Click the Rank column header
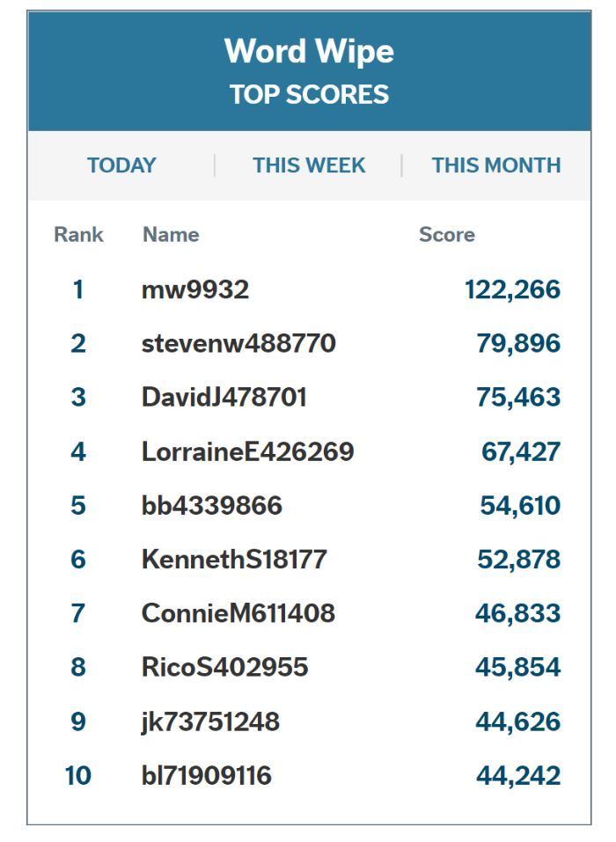The image size is (616, 842). coord(78,235)
